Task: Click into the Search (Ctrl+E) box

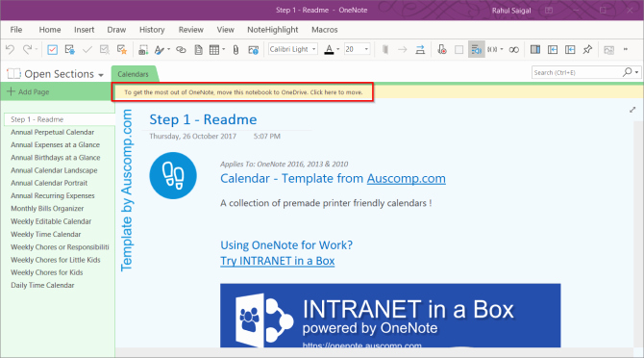Action: [x=577, y=72]
